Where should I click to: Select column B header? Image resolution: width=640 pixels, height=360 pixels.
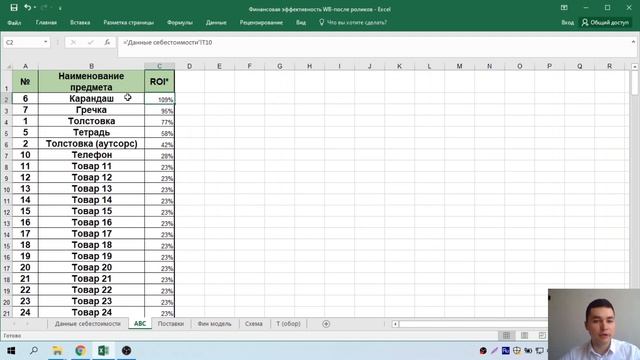pyautogui.click(x=91, y=66)
